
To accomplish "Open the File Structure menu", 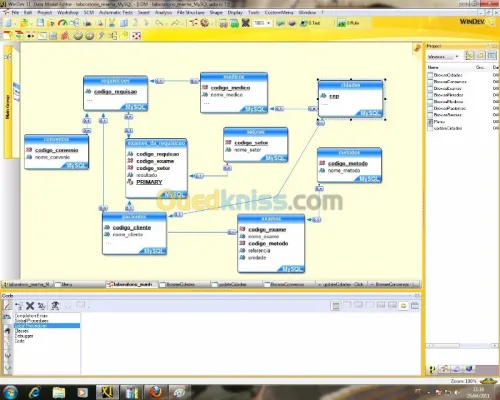I will tap(190, 12).
